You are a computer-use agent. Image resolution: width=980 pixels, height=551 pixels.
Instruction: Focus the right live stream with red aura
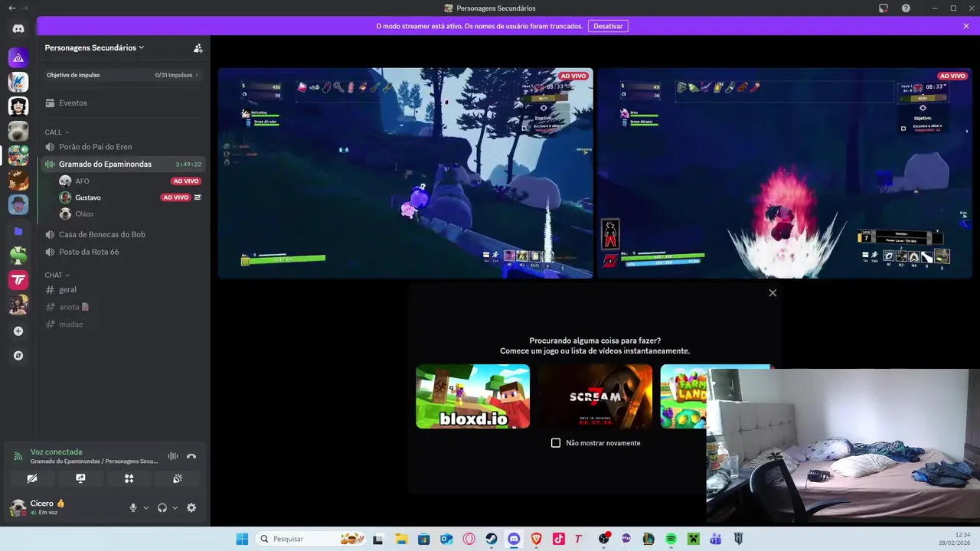coord(785,173)
